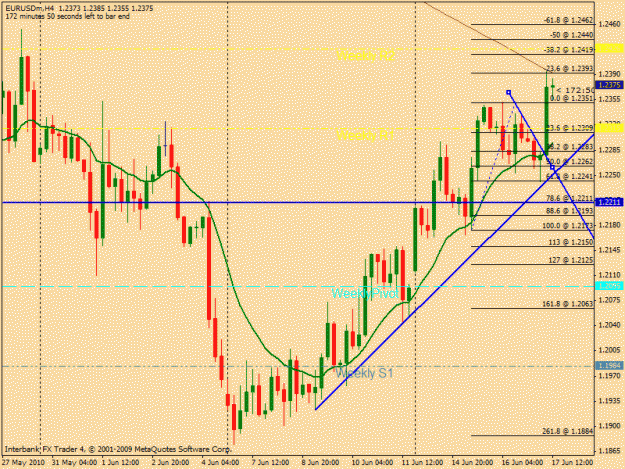This screenshot has width=625, height=469.
Task: Click the '14 Jun 20:00' time axis label
Action: (472, 463)
